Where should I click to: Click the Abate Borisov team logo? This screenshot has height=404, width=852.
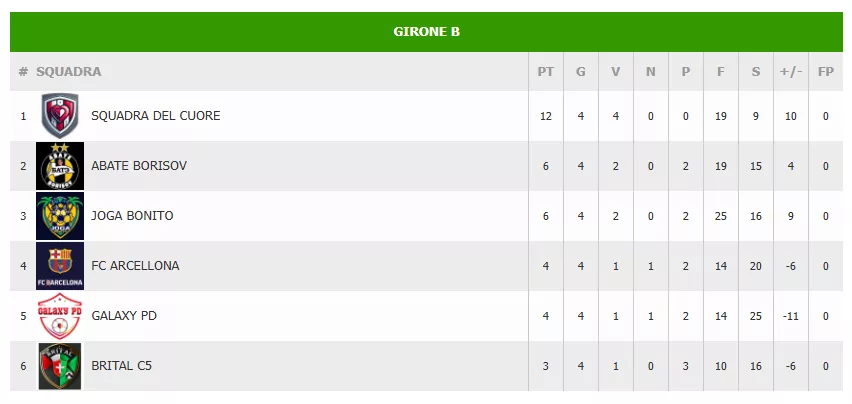(x=60, y=166)
